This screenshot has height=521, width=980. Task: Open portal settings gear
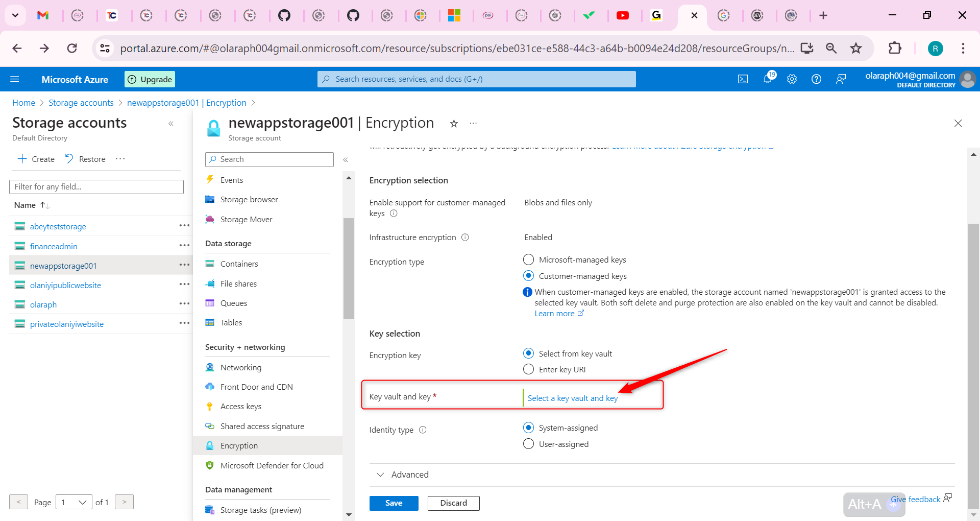pyautogui.click(x=792, y=79)
